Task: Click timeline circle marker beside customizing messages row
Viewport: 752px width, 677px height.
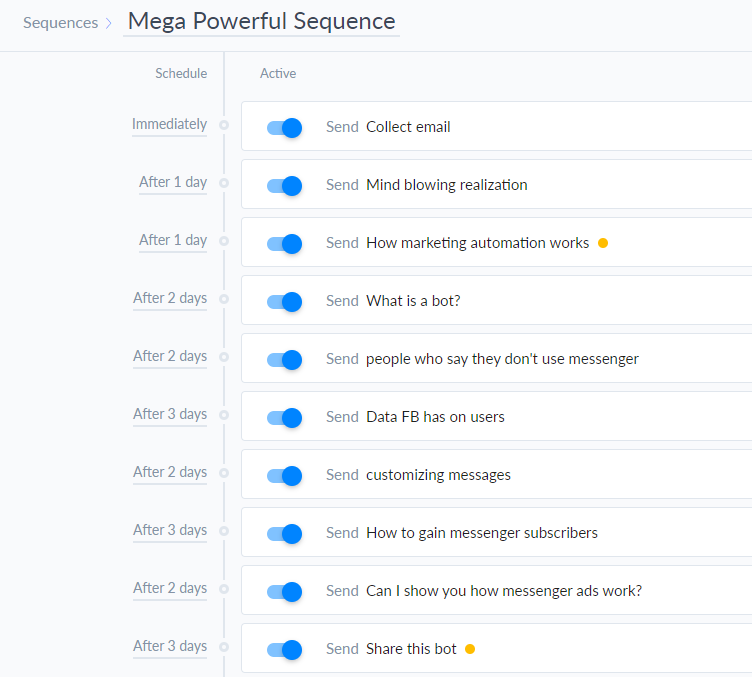Action: tap(224, 473)
